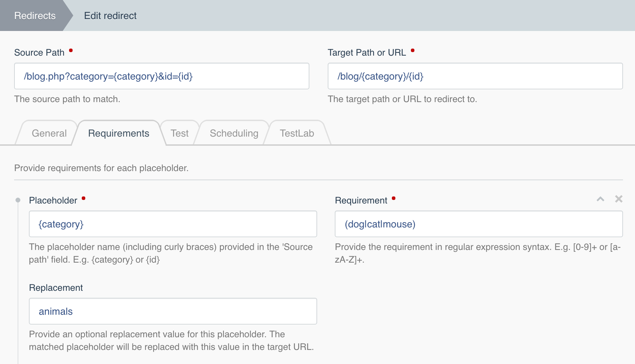Click the row handle dot beside Placeholder
The width and height of the screenshot is (635, 364).
[18, 200]
